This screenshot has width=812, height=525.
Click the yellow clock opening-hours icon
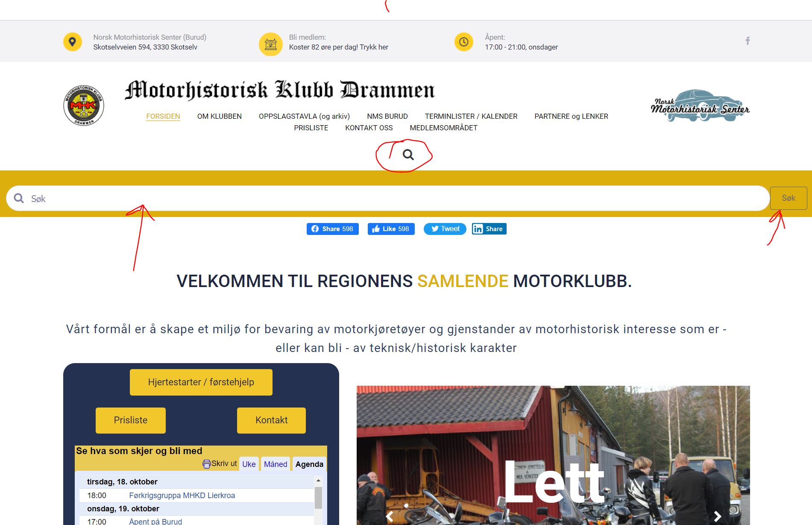463,42
